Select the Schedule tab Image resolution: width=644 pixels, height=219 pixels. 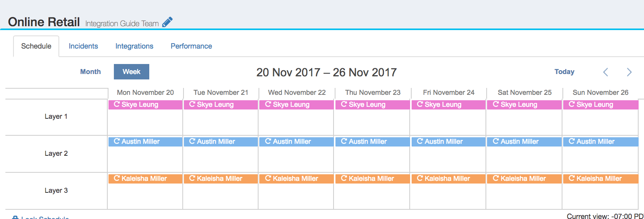(36, 46)
